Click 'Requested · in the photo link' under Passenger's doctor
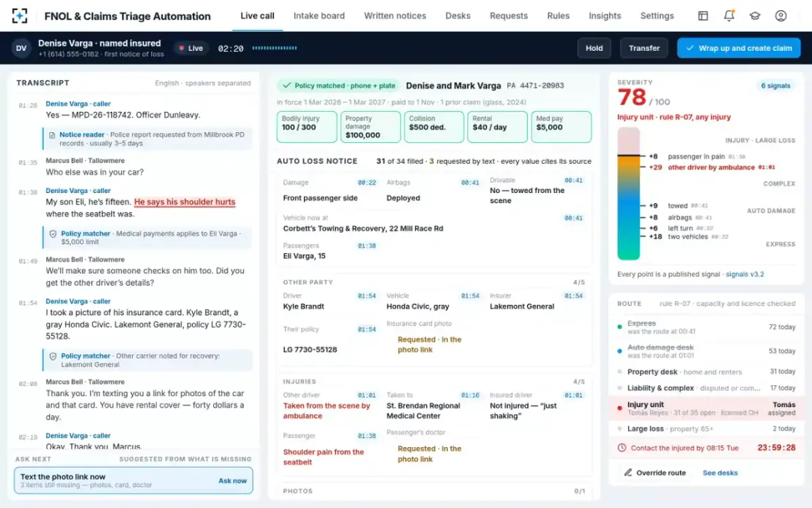 430,454
